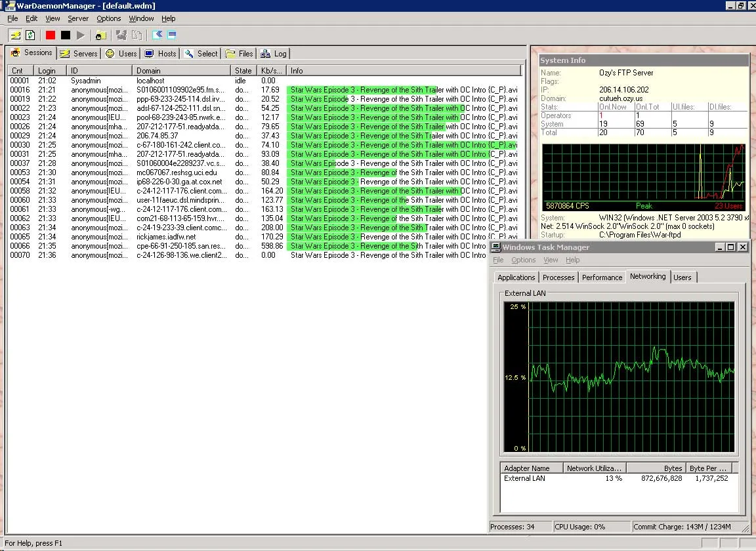
Task: Click the yellow lightning connect toolbar icon
Action: pos(15,35)
